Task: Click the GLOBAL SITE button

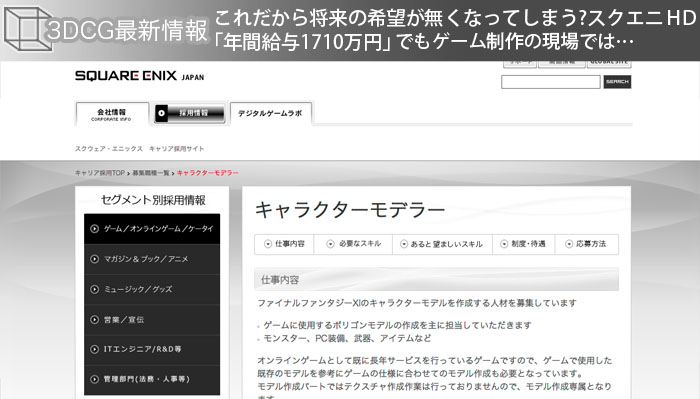Action: (x=609, y=63)
